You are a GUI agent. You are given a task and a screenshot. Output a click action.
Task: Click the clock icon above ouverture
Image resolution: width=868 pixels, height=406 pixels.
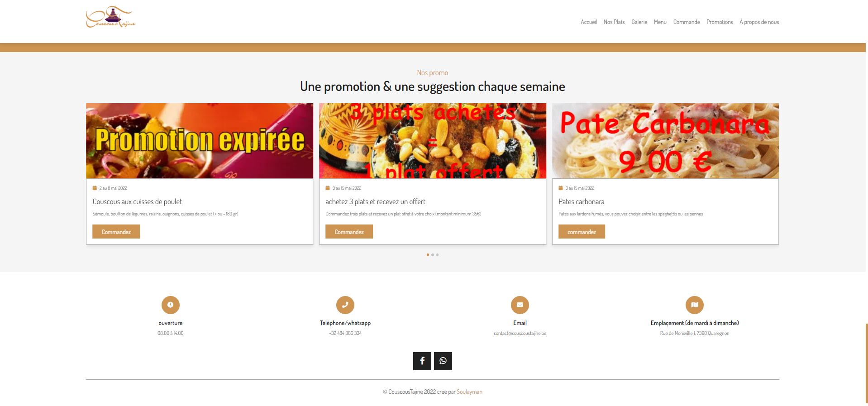click(x=170, y=305)
